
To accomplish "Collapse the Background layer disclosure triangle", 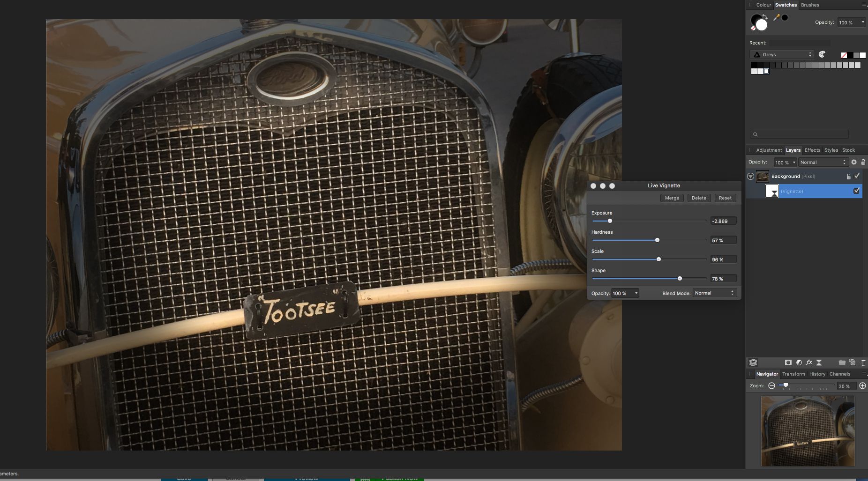I will 750,177.
